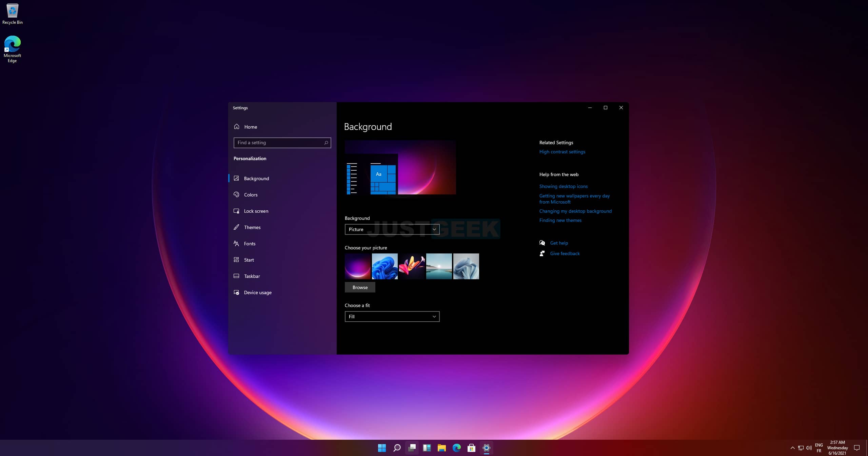The width and height of the screenshot is (868, 456).
Task: Click the Find a setting search field
Action: (282, 142)
